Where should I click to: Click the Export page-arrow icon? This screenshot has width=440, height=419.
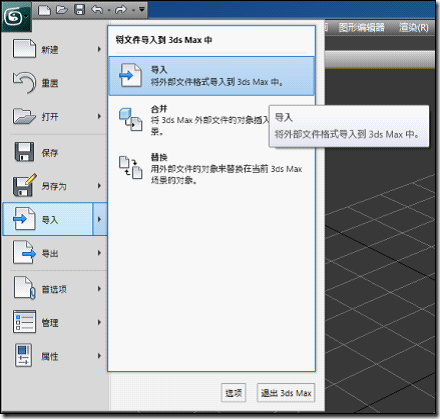pyautogui.click(x=24, y=252)
